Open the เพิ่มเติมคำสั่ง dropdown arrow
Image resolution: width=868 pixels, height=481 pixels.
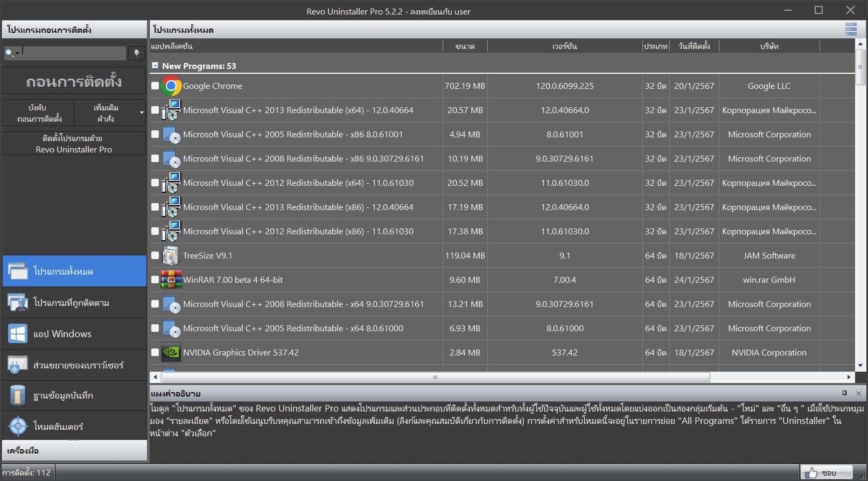click(x=142, y=113)
